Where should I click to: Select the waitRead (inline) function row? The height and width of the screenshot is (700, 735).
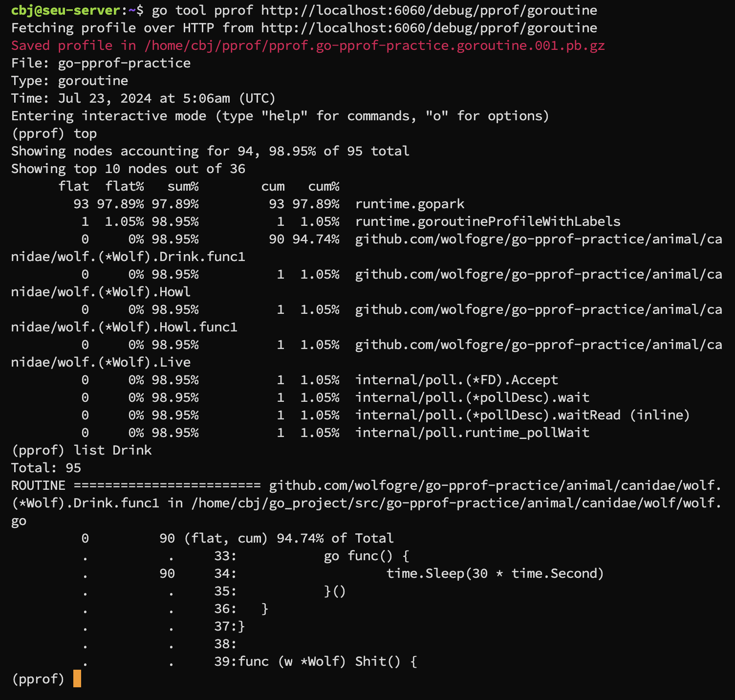(x=522, y=415)
